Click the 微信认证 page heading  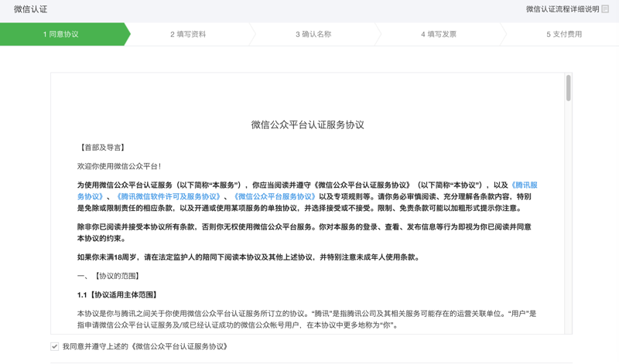(31, 9)
